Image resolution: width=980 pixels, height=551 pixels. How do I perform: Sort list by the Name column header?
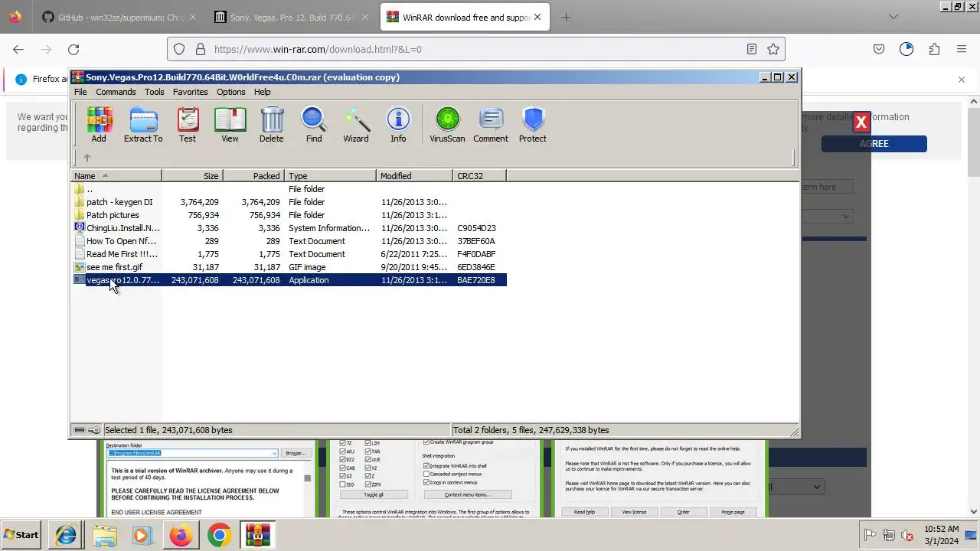[116, 176]
